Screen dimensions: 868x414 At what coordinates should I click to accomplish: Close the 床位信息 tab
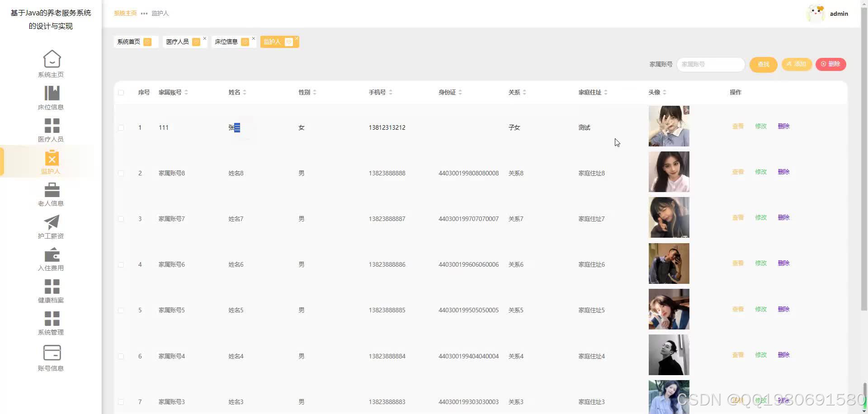pos(254,38)
